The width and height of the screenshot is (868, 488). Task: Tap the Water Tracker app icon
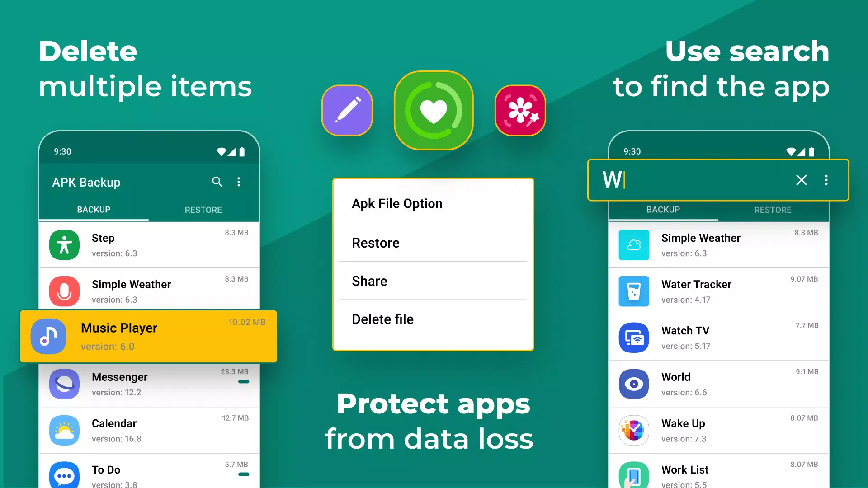[633, 291]
